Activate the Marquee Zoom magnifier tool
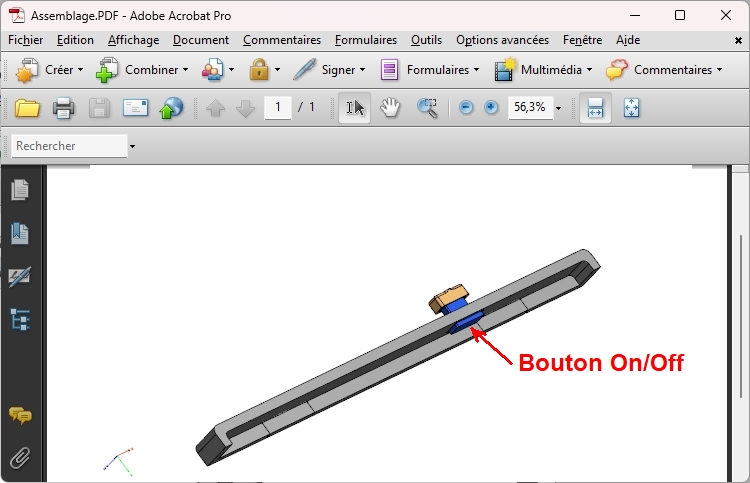The width and height of the screenshot is (750, 483). (x=427, y=108)
